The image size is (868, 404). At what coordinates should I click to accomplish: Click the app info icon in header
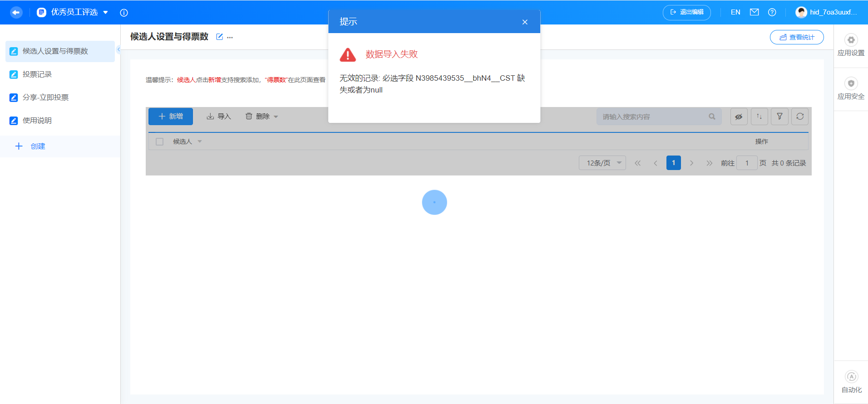pyautogui.click(x=124, y=13)
